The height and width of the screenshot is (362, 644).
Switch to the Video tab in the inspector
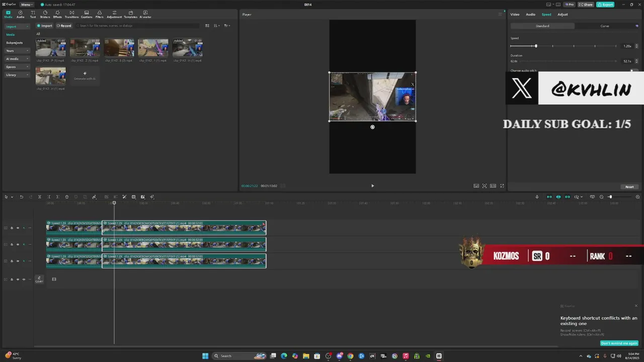pyautogui.click(x=515, y=15)
